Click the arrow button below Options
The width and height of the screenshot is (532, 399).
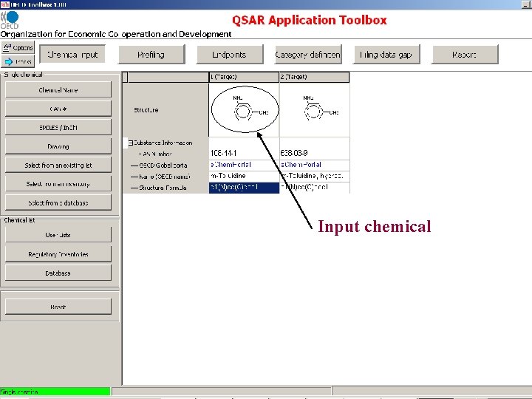(18, 61)
